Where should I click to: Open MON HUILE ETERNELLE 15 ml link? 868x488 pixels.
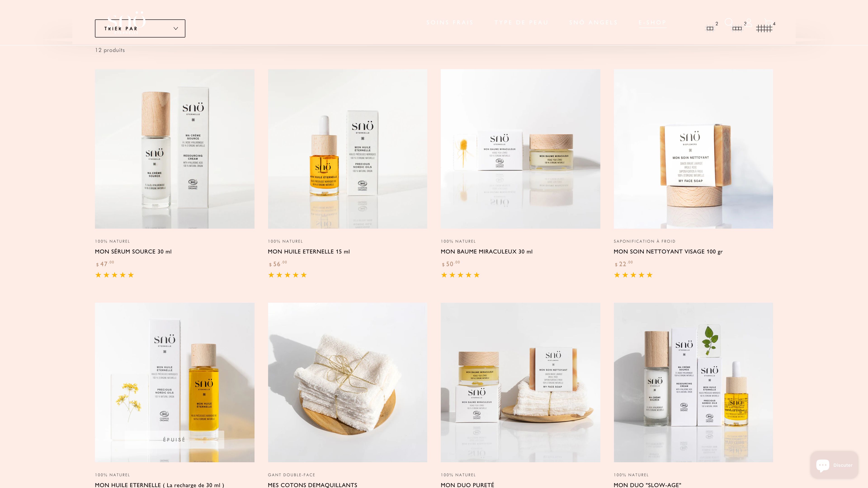click(309, 252)
